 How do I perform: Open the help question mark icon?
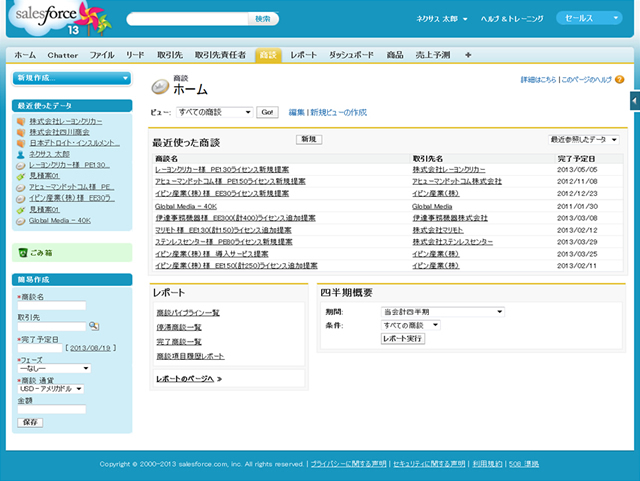(620, 80)
